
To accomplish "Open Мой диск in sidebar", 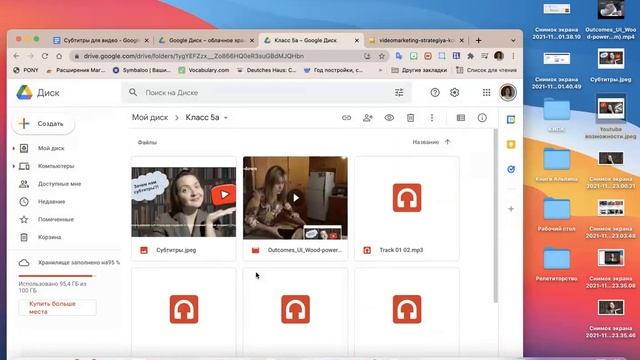I will pyautogui.click(x=51, y=148).
